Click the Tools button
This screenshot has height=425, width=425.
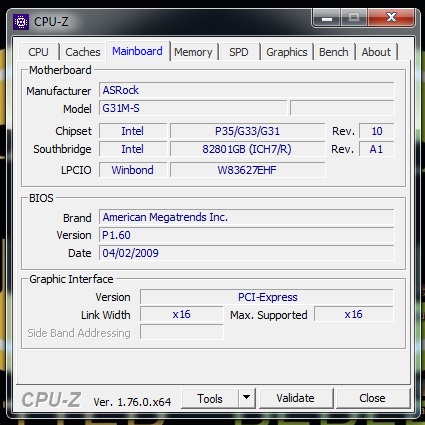point(210,398)
